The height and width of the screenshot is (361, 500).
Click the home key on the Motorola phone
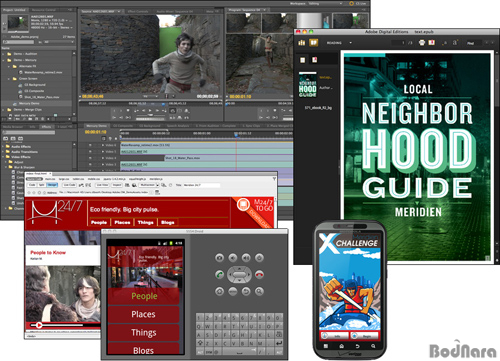341,346
